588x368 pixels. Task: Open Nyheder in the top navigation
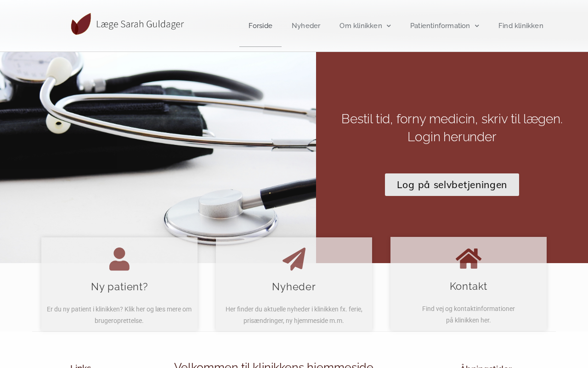306,26
